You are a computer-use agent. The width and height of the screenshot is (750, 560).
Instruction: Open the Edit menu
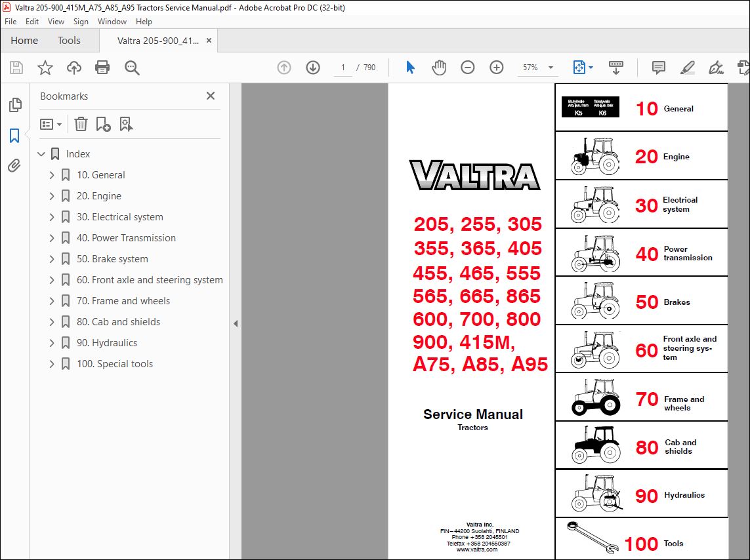(x=32, y=22)
